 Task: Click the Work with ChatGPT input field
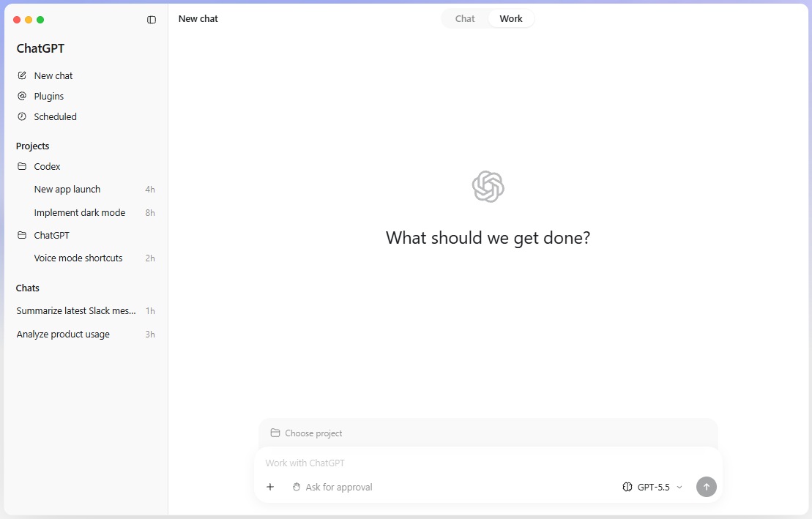[488, 463]
